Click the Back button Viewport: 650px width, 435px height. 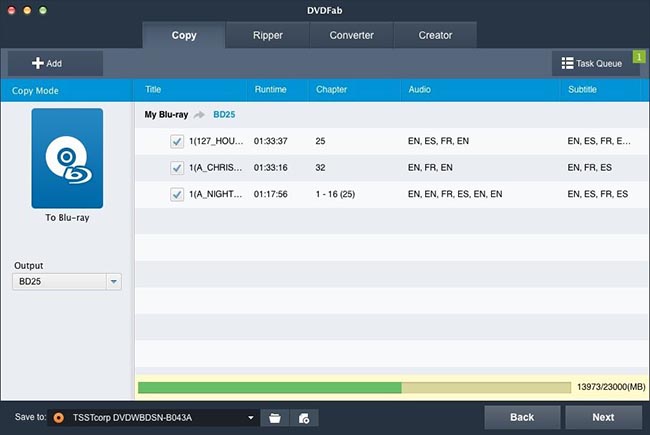pyautogui.click(x=522, y=417)
